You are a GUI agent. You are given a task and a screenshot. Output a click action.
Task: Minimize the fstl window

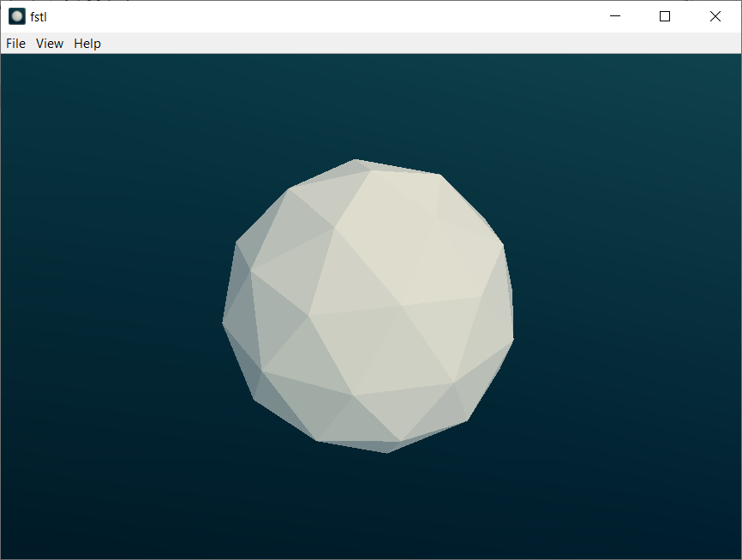[x=614, y=16]
